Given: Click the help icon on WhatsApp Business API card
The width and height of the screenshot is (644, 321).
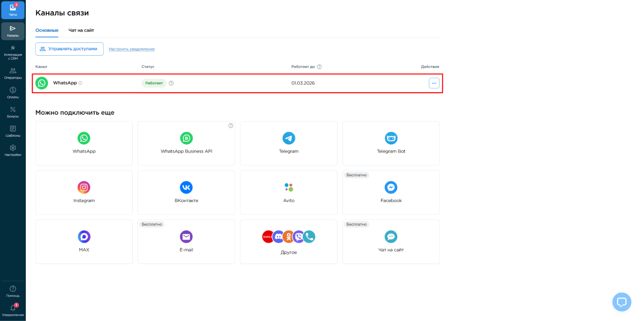Looking at the screenshot, I should (231, 126).
